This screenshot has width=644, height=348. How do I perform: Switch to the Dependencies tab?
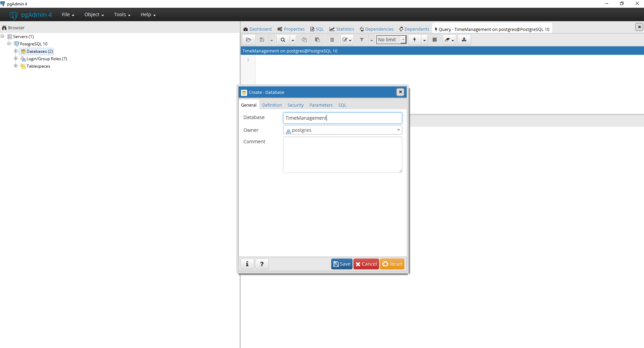(x=376, y=29)
